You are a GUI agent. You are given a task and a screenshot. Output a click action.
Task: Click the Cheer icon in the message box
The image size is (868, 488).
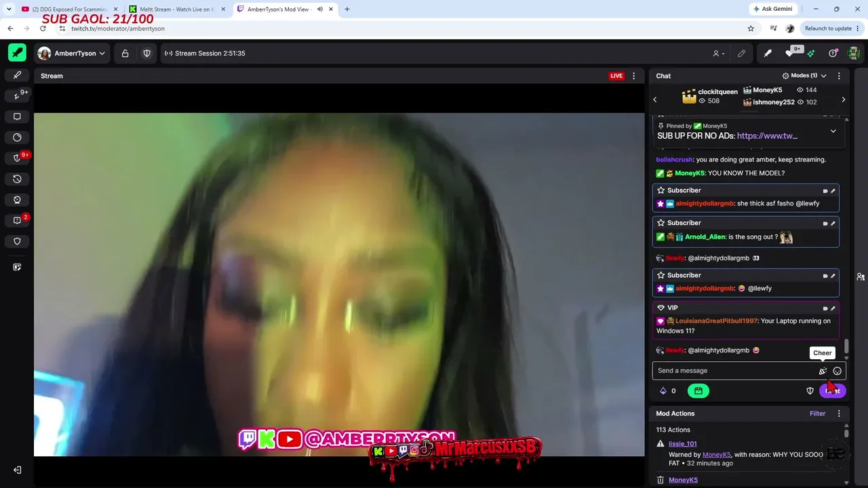pyautogui.click(x=823, y=371)
